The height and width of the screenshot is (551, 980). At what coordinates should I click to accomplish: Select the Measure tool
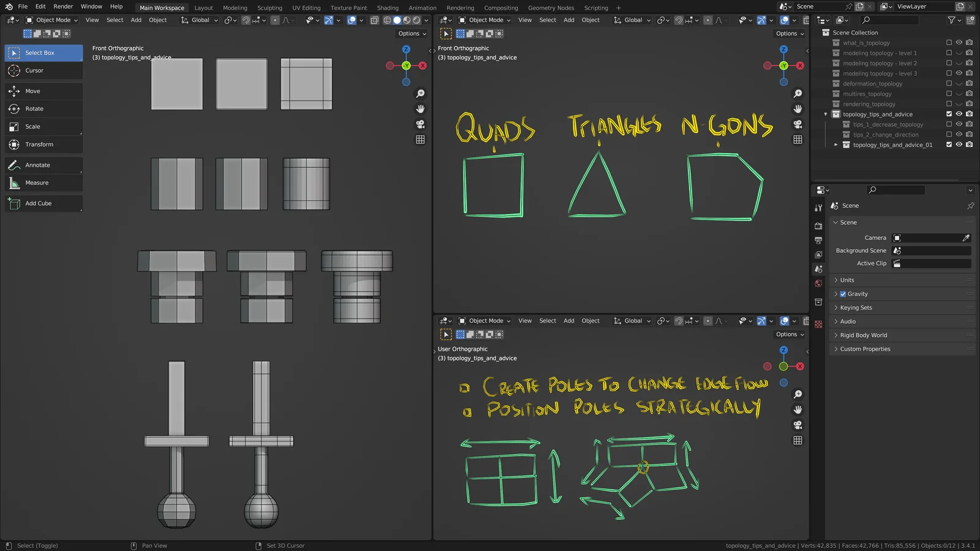point(43,182)
